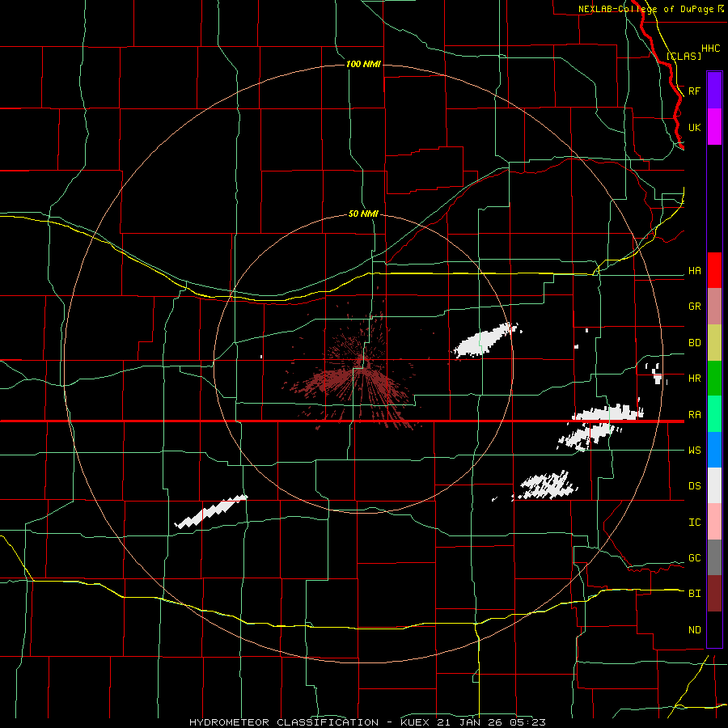Click the HR legend label
This screenshot has width=728, height=728.
click(695, 379)
